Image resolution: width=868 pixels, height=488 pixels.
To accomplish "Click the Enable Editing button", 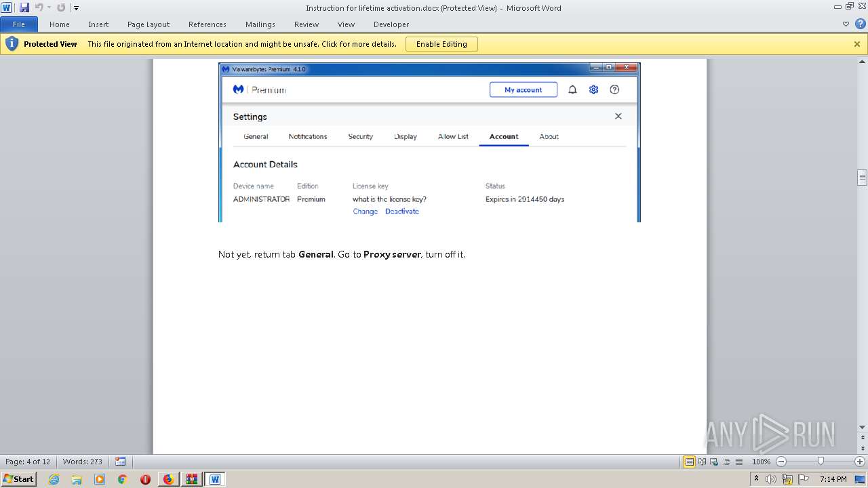I will click(441, 44).
